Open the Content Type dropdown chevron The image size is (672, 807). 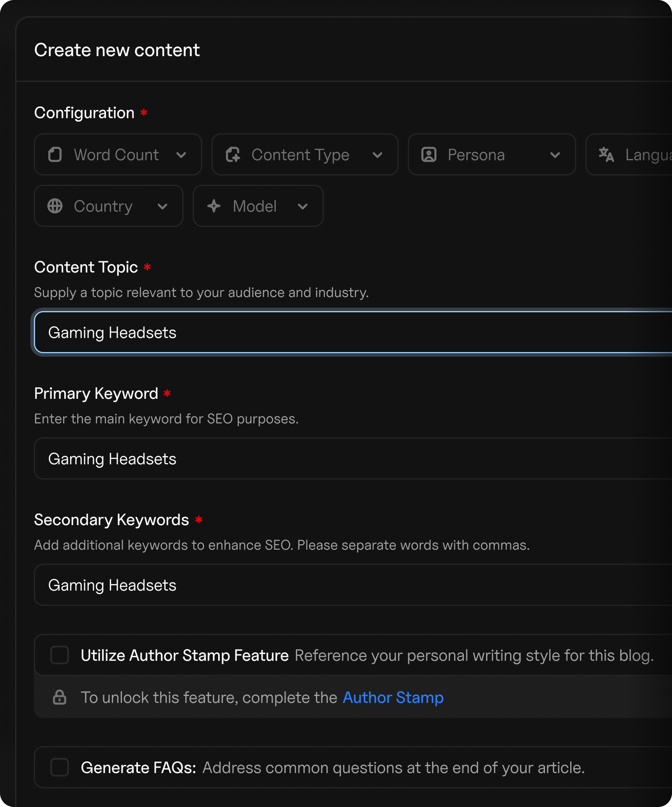[x=377, y=155]
